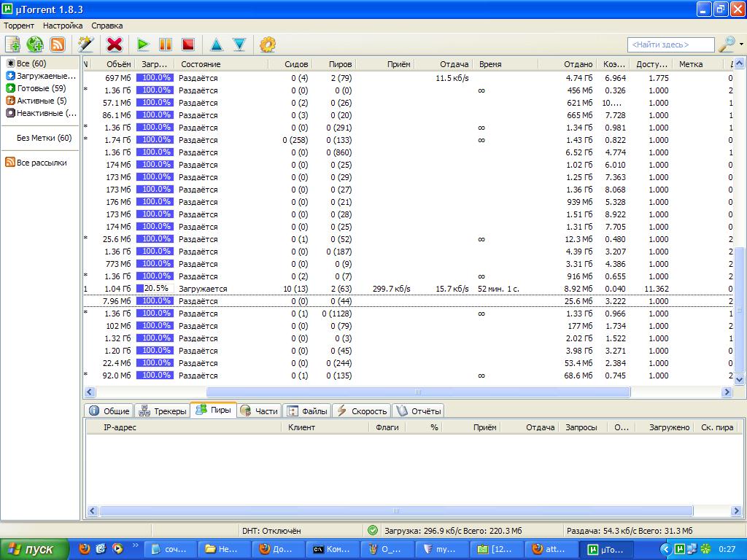Move torrent down the queue with down arrow
Image resolution: width=747 pixels, height=560 pixels.
239,44
